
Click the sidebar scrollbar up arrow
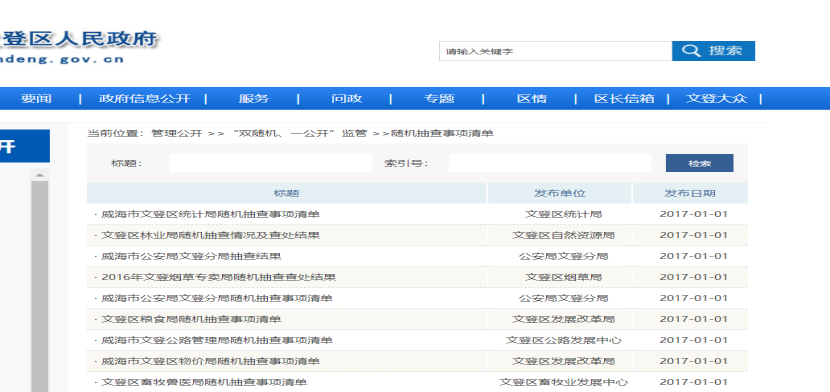point(40,175)
